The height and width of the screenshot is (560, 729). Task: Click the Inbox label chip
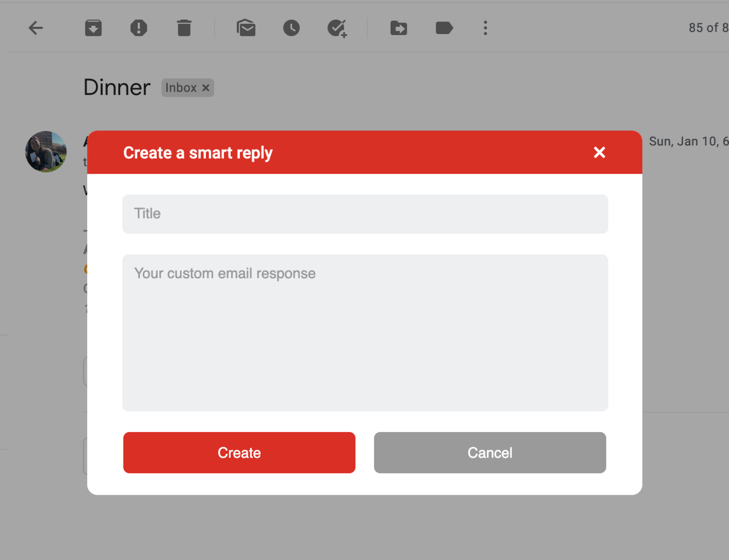pos(181,88)
